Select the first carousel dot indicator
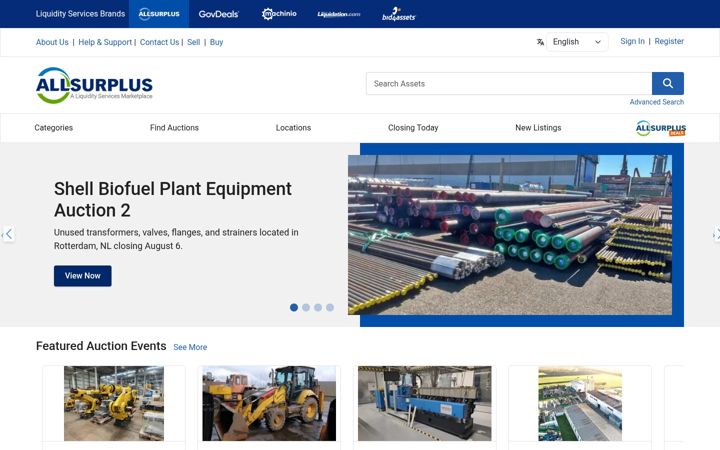The image size is (720, 450). (x=294, y=307)
